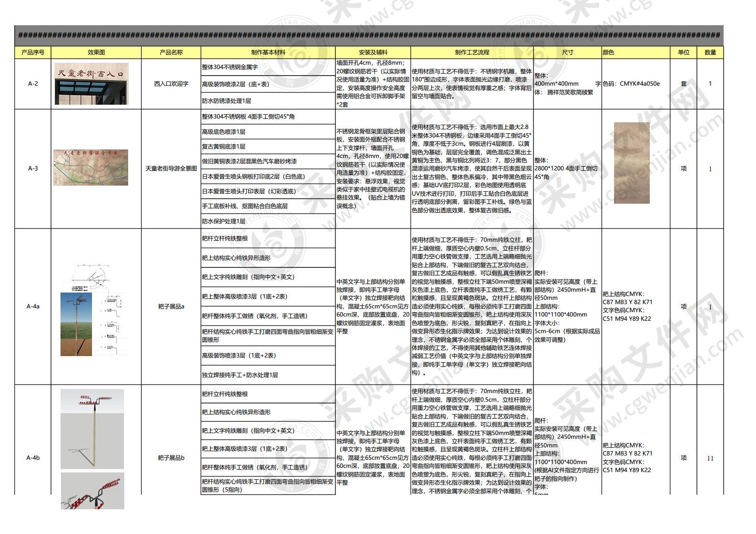Click the A-3 craft process description
The width and height of the screenshot is (756, 534).
pos(472,168)
